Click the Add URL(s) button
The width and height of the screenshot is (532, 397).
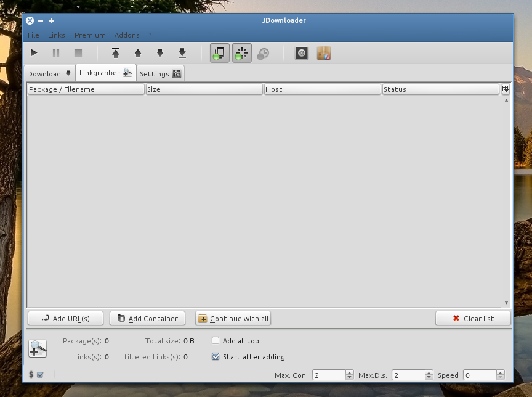point(65,318)
